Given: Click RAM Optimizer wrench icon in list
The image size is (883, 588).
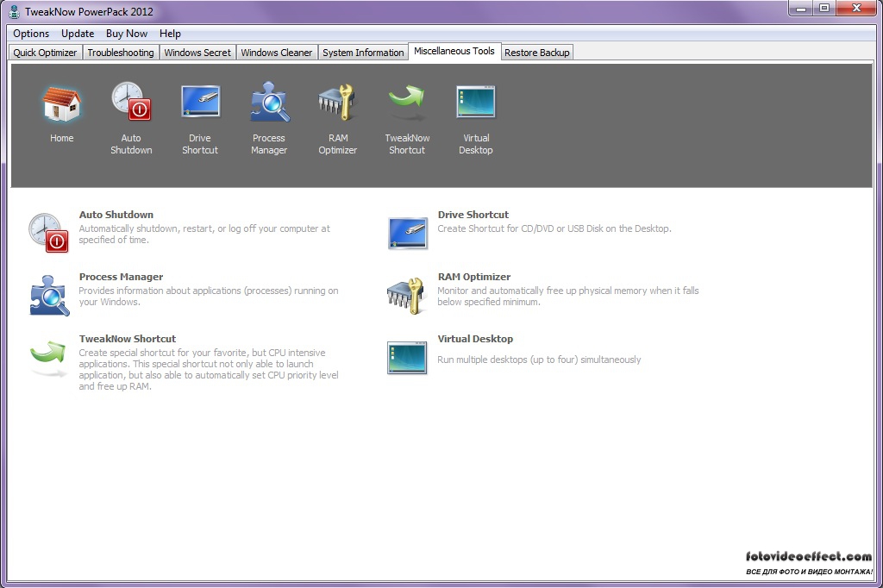Looking at the screenshot, I should tap(405, 296).
